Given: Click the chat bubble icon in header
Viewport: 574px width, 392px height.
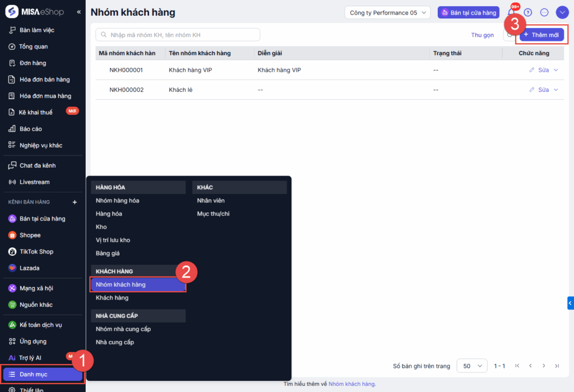Looking at the screenshot, I should [544, 12].
